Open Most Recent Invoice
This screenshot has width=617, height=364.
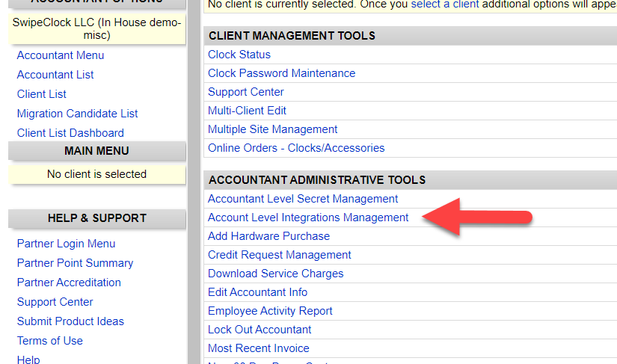(x=258, y=348)
